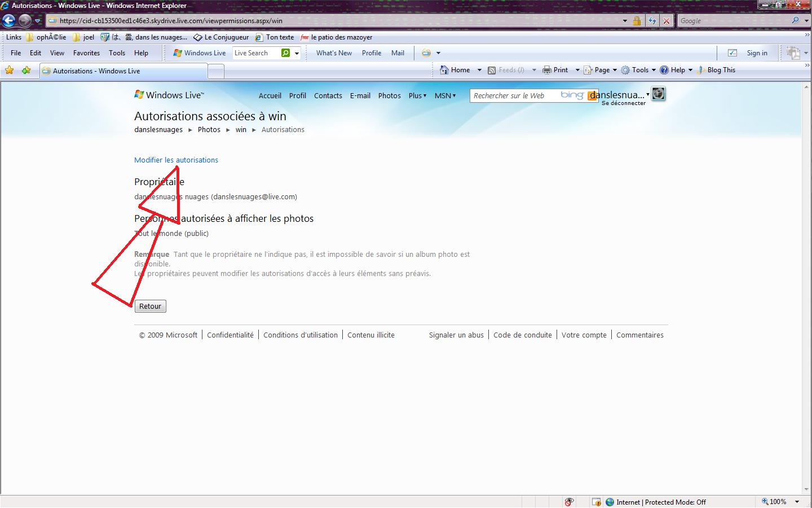Open the Favorites menu
Viewport: 812px width, 508px height.
point(86,53)
